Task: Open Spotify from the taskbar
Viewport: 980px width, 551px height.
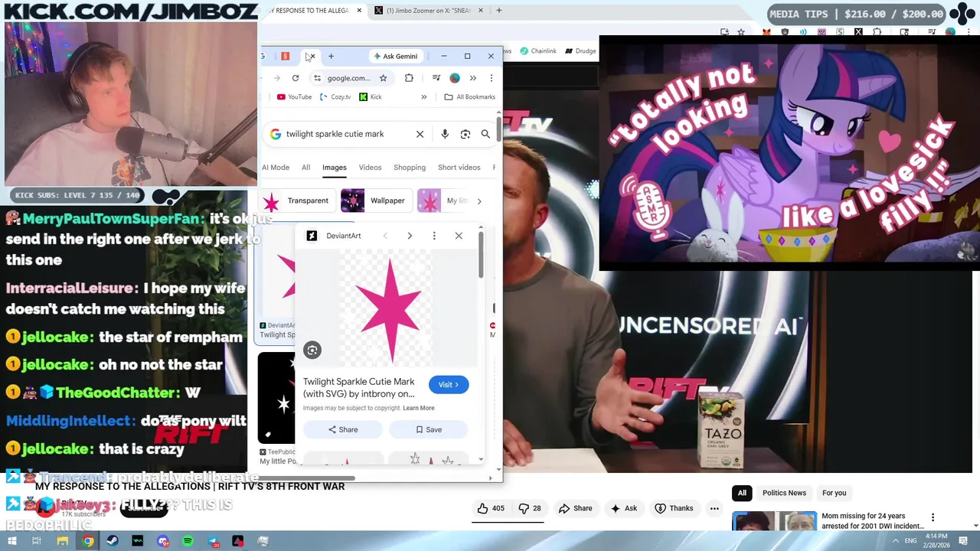Action: [188, 542]
